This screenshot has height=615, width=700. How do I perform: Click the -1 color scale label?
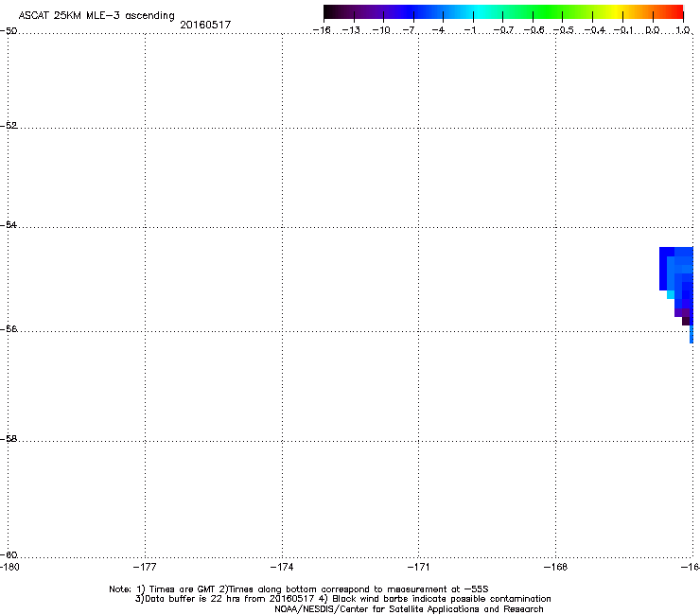coord(469,30)
